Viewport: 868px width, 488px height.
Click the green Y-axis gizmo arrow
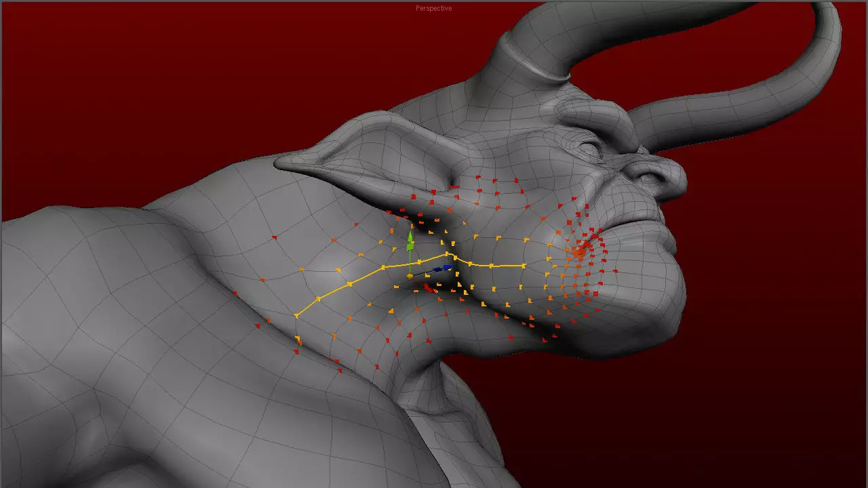(410, 236)
